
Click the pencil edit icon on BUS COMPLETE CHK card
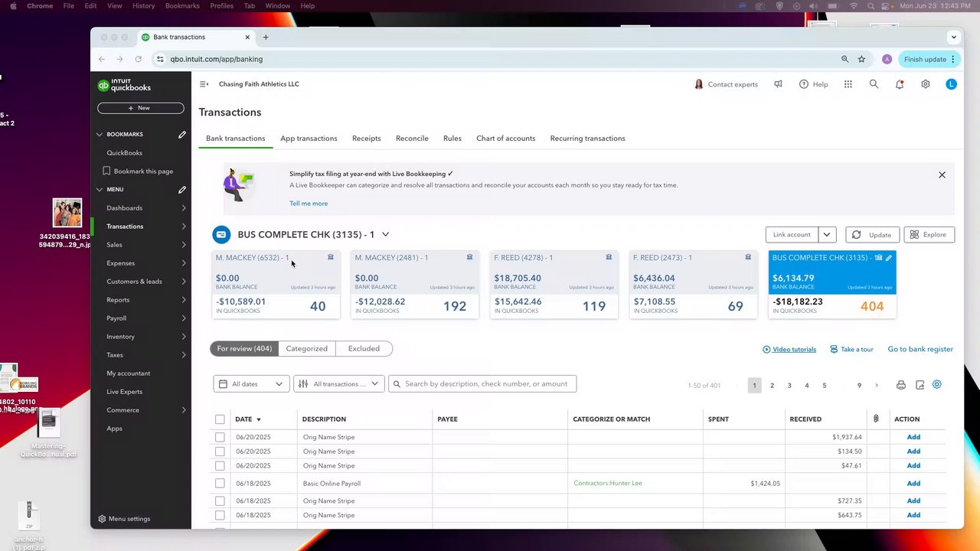click(x=889, y=258)
